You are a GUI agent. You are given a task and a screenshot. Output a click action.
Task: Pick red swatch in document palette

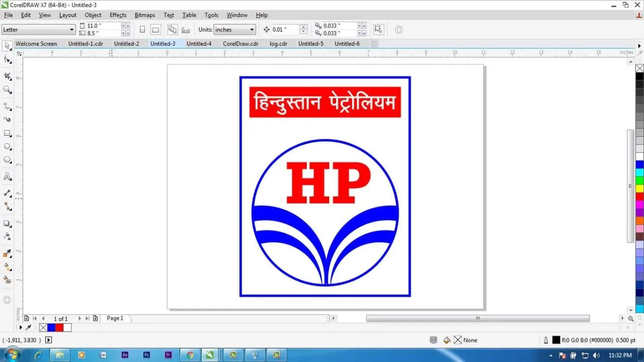coord(59,327)
